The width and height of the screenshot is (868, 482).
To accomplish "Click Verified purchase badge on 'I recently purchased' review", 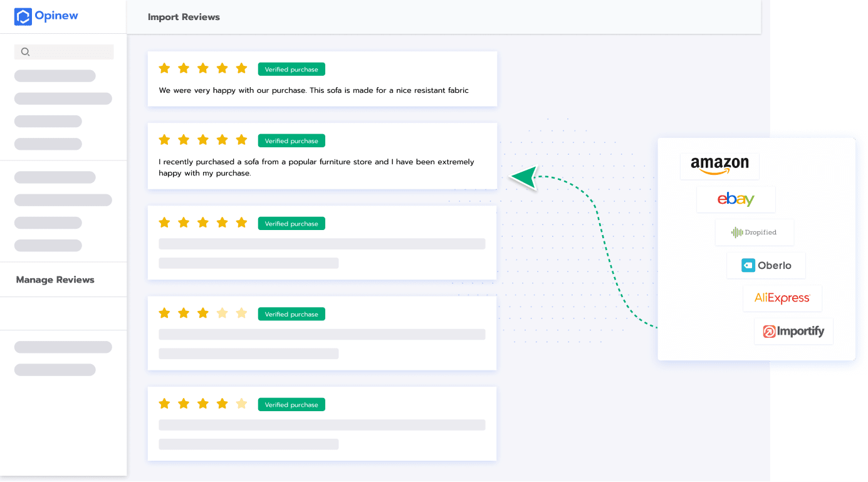I will click(291, 141).
